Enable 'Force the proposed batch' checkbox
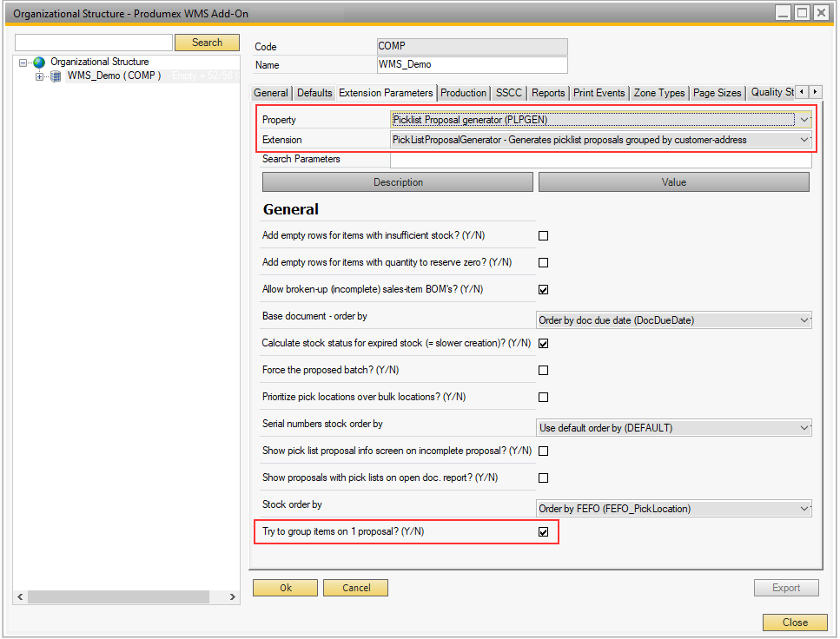 pos(544,370)
